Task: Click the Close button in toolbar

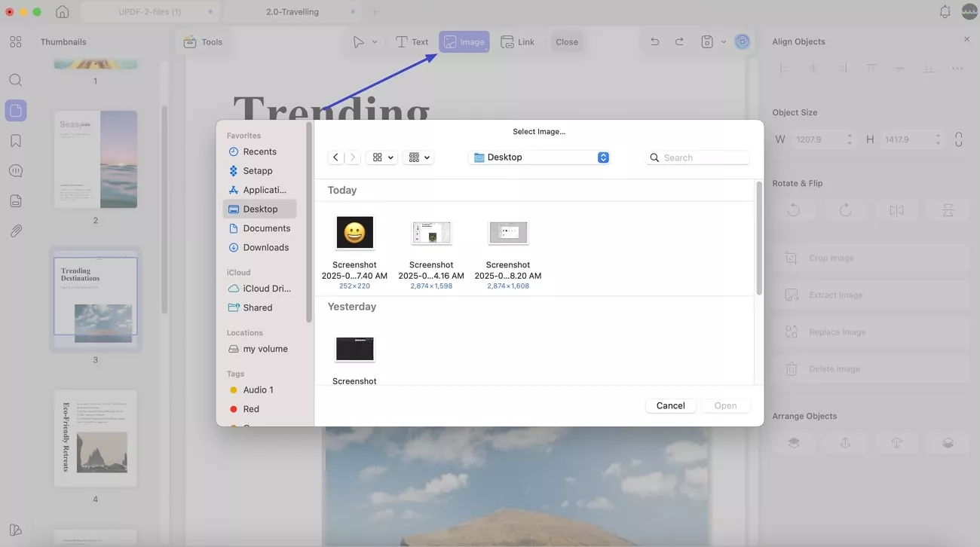Action: click(x=566, y=42)
